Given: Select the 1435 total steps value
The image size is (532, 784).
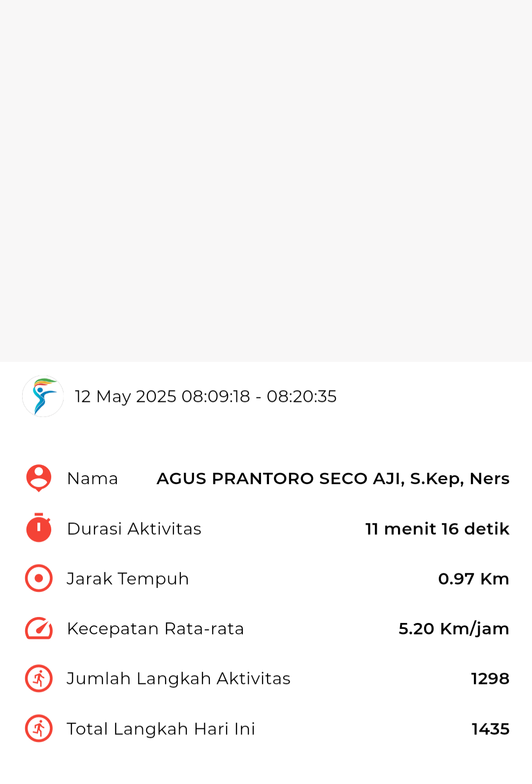Looking at the screenshot, I should pyautogui.click(x=491, y=729).
